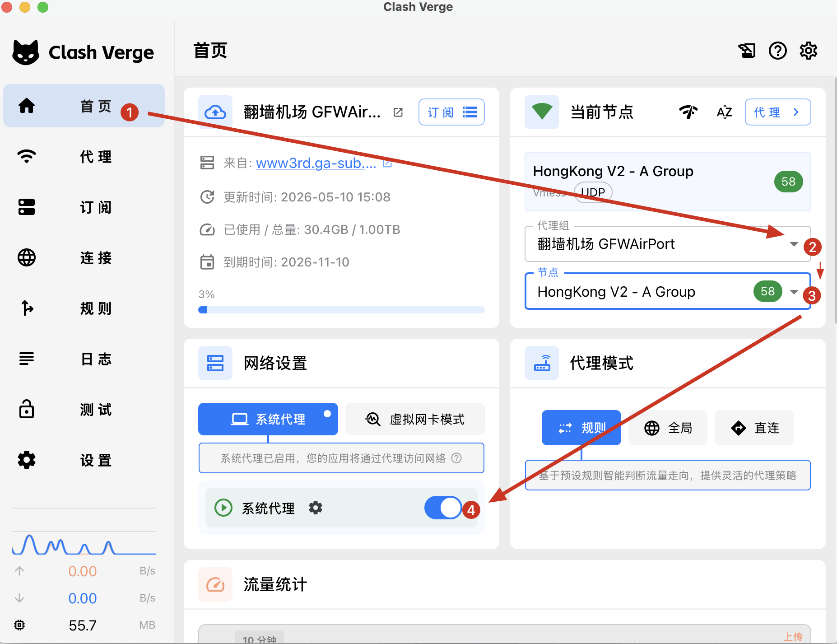Click the memory chip icon near 55.7 MB

19,625
